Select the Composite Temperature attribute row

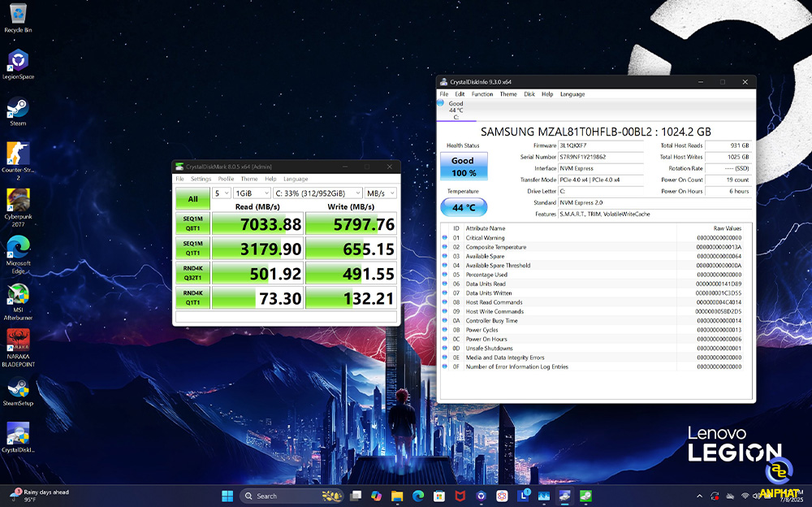pyautogui.click(x=592, y=247)
